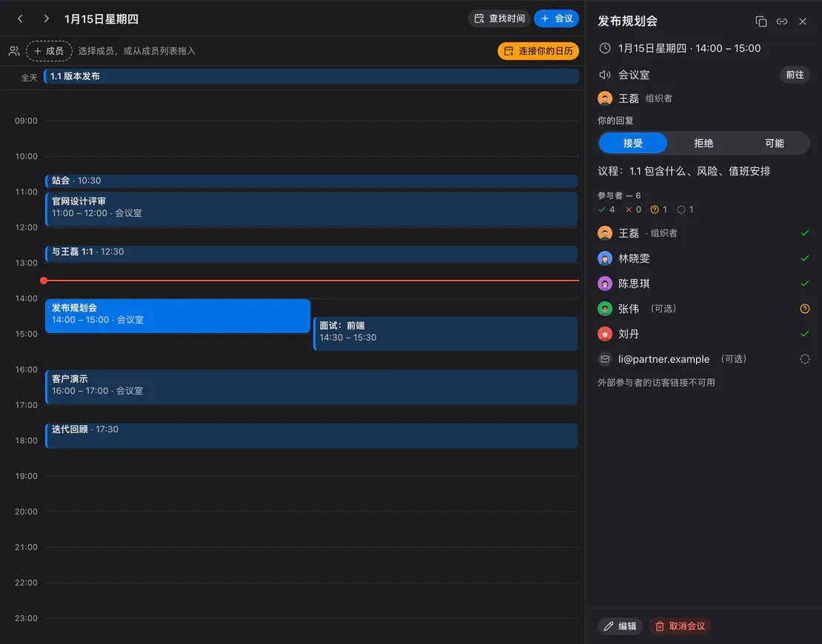822x644 pixels.
Task: Open the 客户演示 event
Action: click(311, 386)
